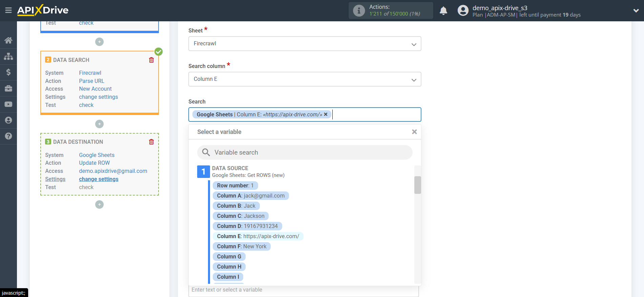Select the Row number: 1 variable
The height and width of the screenshot is (297, 644).
click(235, 185)
